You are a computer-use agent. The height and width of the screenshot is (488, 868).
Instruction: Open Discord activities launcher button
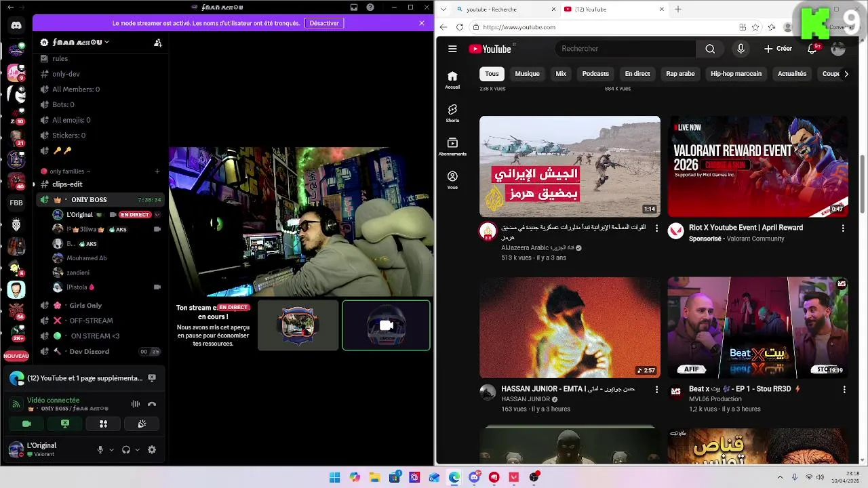click(104, 424)
